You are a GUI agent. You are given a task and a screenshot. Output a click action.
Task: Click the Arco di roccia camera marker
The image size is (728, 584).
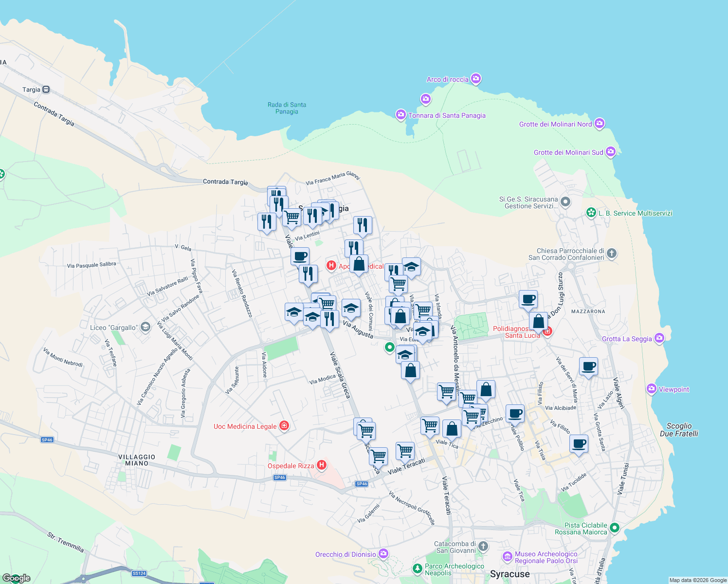click(x=476, y=78)
